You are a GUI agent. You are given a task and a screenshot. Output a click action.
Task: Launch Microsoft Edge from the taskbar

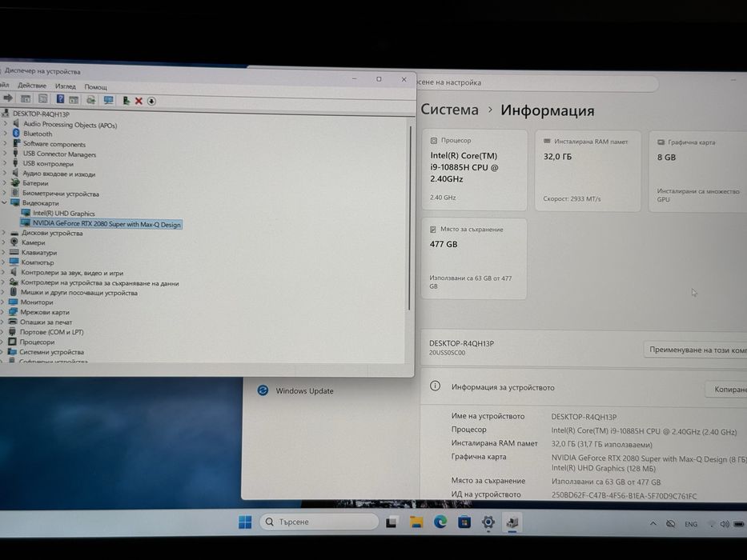click(440, 522)
